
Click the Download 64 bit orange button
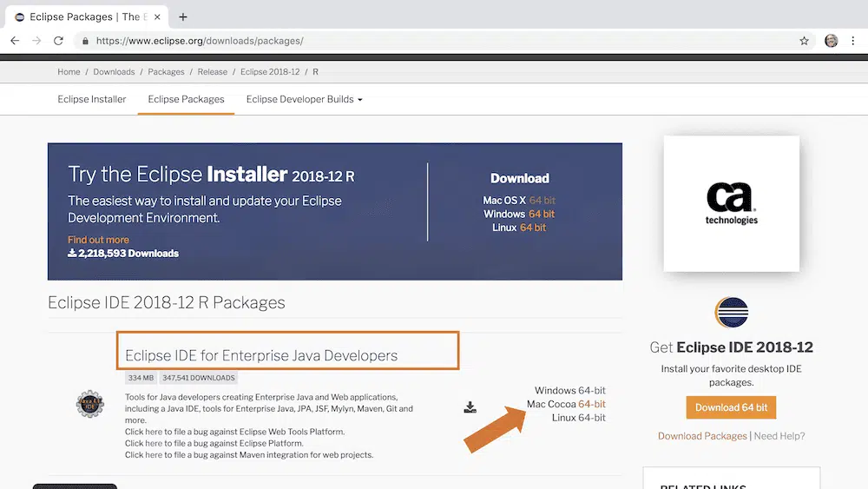tap(731, 407)
